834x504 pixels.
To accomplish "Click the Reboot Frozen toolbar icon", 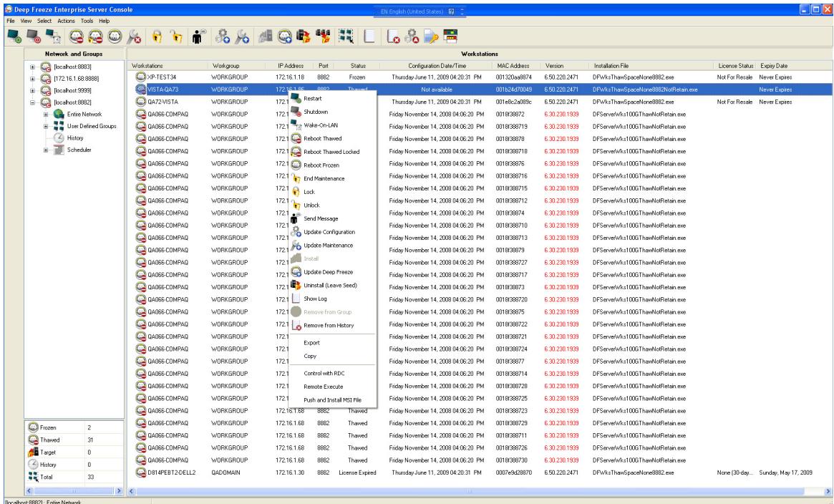I will click(115, 36).
